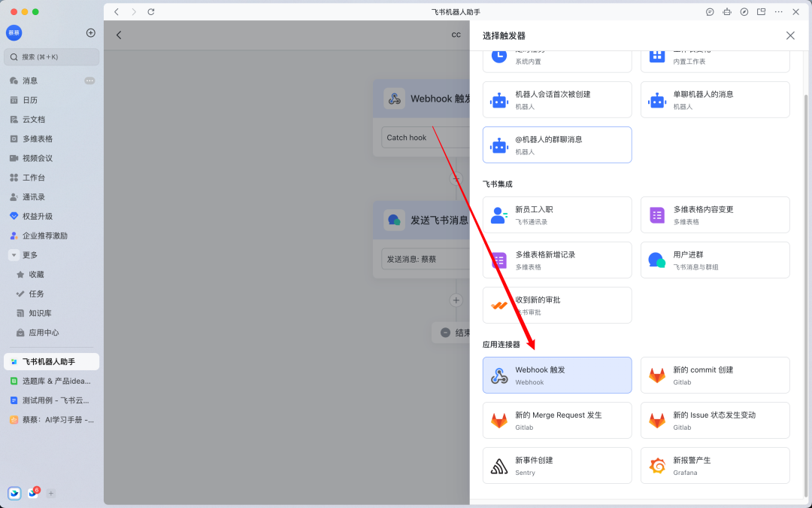This screenshot has width=812, height=508.
Task: Close the 选择触发器 panel
Action: coord(790,35)
